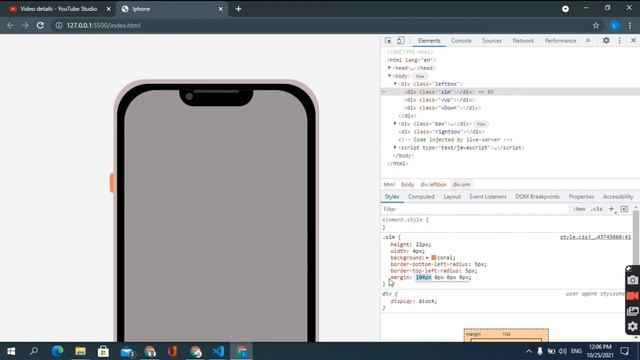Image resolution: width=640 pixels, height=360 pixels.
Task: Open Chrome profile avatar
Action: pyautogui.click(x=614, y=25)
